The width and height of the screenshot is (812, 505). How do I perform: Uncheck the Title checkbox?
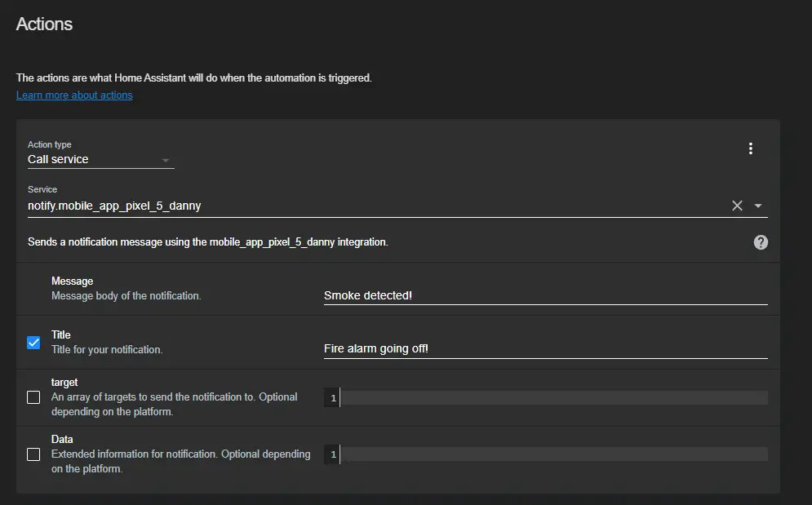pyautogui.click(x=33, y=343)
